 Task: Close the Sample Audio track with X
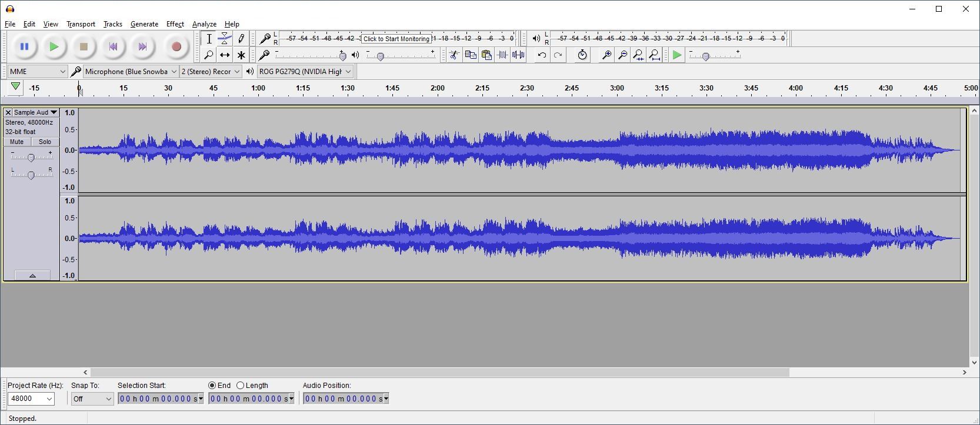point(8,112)
